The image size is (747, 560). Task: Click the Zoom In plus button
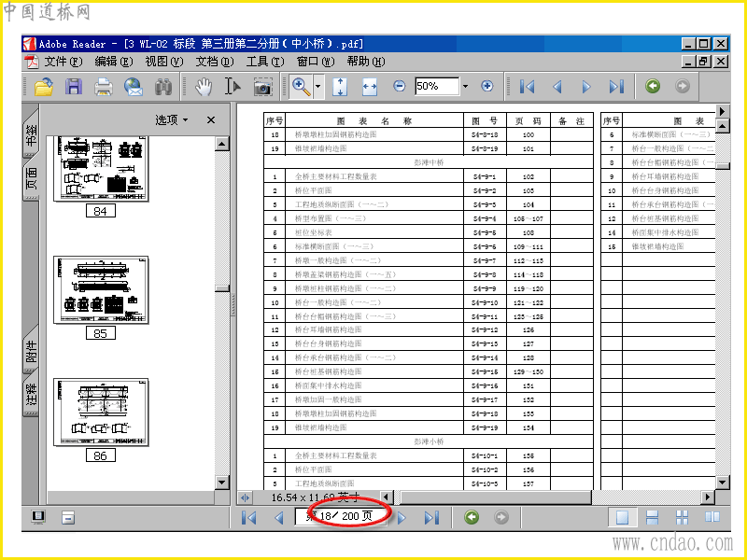pos(486,86)
